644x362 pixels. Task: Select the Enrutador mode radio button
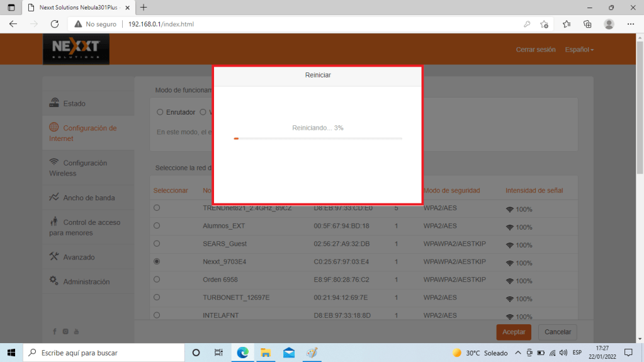160,112
